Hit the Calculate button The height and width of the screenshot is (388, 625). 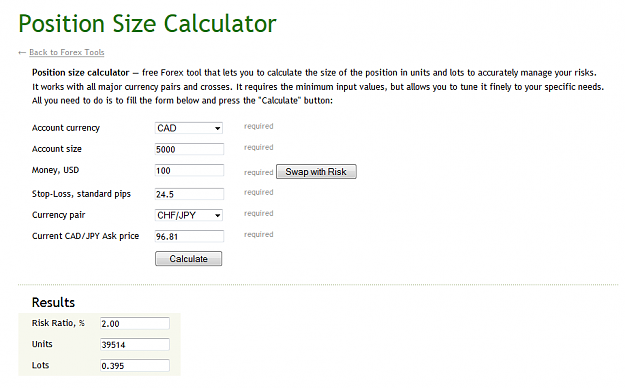click(x=189, y=258)
